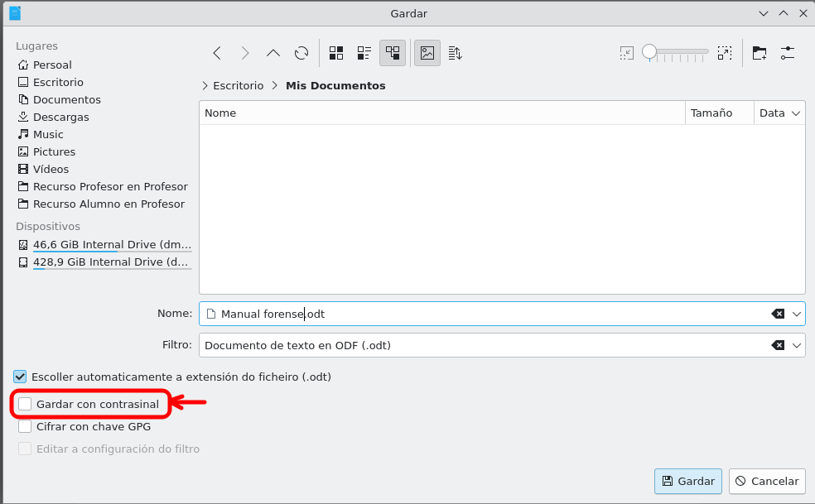The height and width of the screenshot is (504, 815).
Task: Open the Vídeos folder
Action: click(x=43, y=170)
